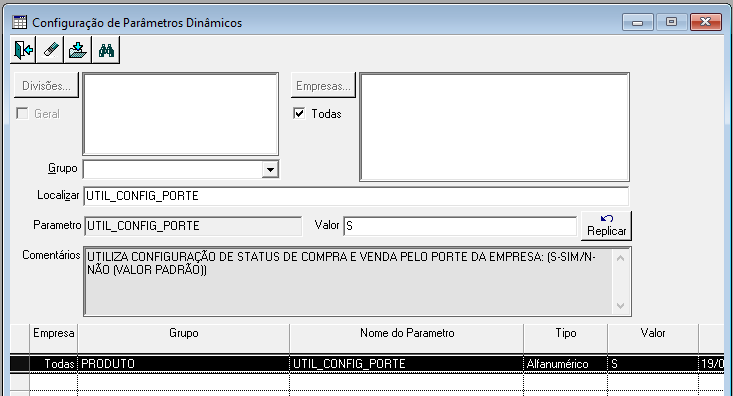Uncheck the Todas checkbox

point(299,113)
